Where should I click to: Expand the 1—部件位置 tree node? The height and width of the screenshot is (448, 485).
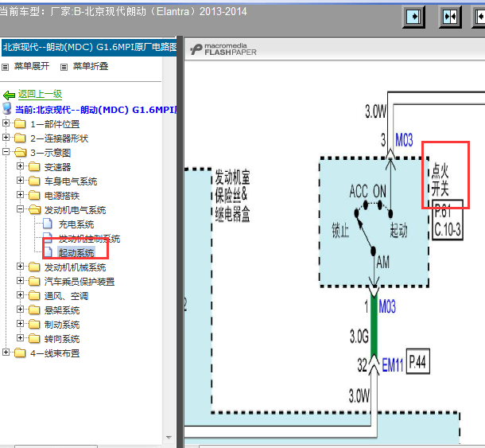click(6, 123)
